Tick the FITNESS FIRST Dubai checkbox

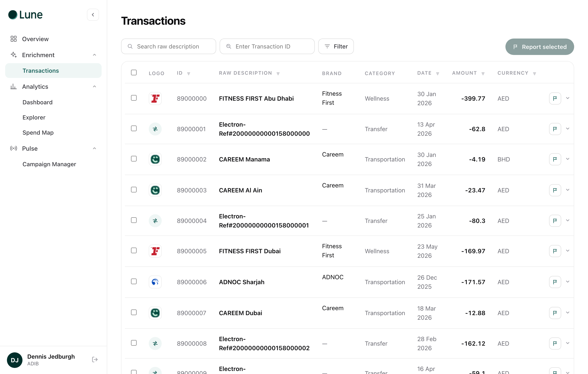(134, 250)
